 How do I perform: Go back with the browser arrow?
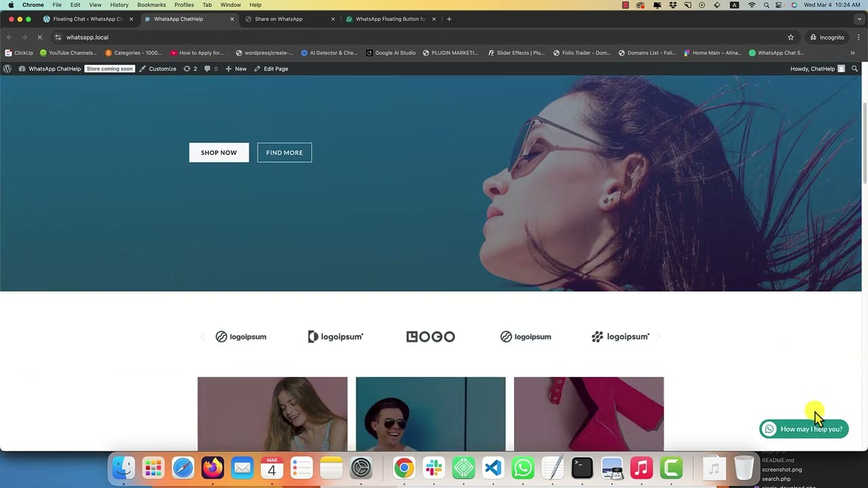(9, 37)
